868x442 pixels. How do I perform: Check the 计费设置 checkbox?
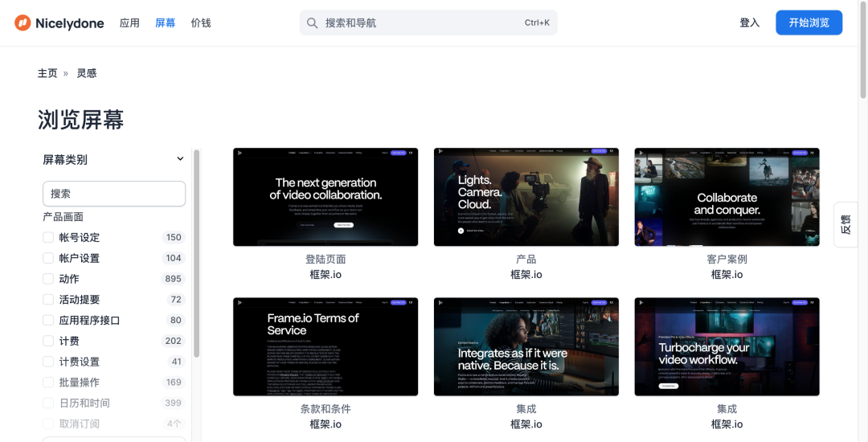tap(48, 361)
